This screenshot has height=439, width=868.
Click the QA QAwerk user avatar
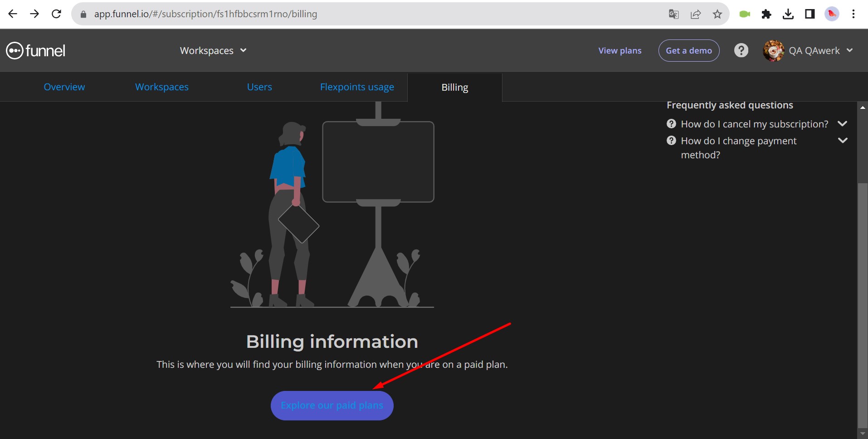click(x=774, y=50)
